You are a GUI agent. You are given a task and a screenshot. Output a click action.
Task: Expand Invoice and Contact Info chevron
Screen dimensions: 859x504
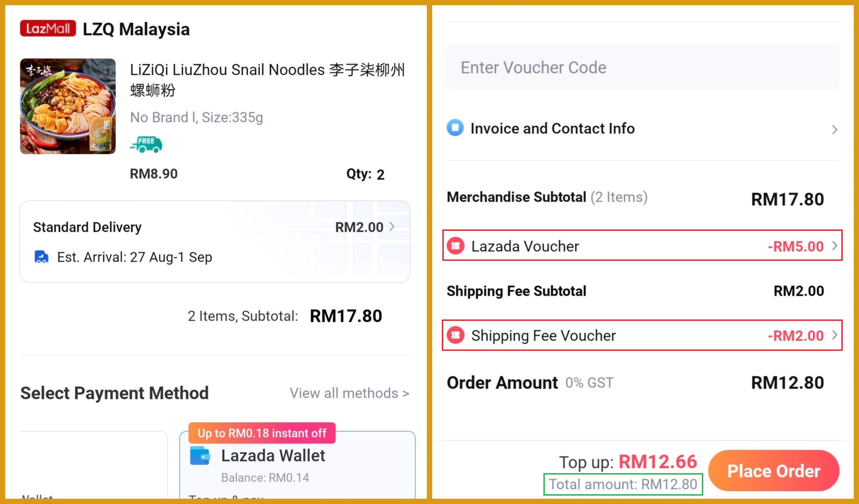pyautogui.click(x=835, y=130)
